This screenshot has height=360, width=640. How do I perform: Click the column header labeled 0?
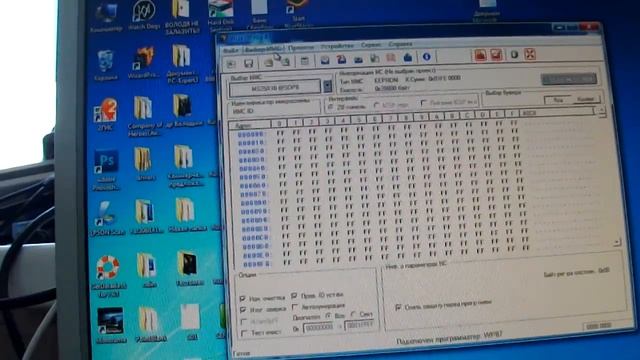click(279, 123)
